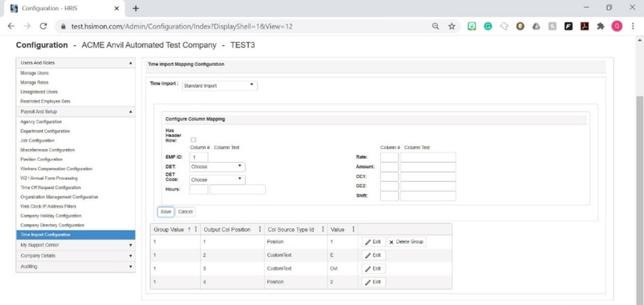The width and height of the screenshot is (644, 305).
Task: Open the DET Choose dropdown
Action: 217,167
